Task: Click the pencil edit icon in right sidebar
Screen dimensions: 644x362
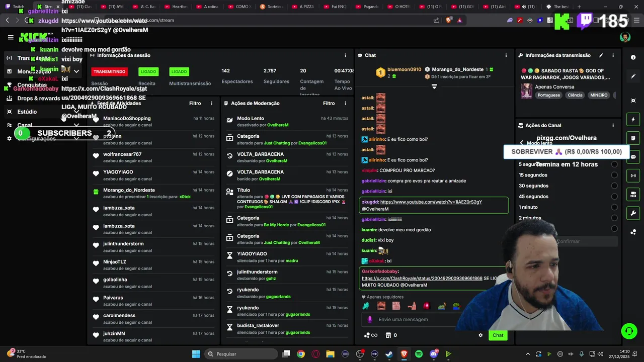Action: (x=633, y=76)
